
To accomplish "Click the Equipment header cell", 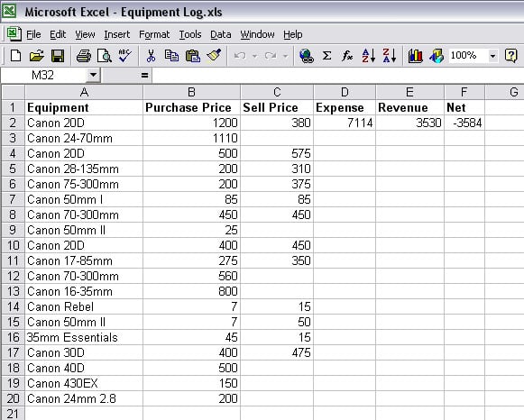I will (84, 107).
